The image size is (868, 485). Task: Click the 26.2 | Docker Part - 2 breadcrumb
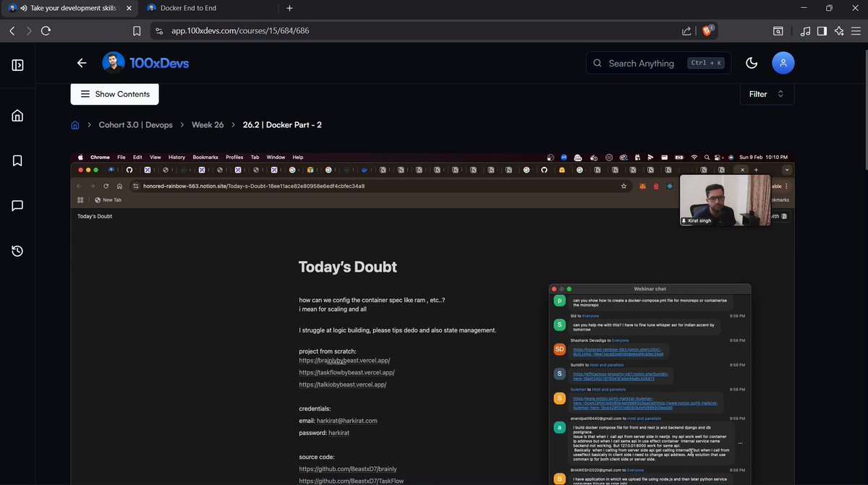point(282,125)
